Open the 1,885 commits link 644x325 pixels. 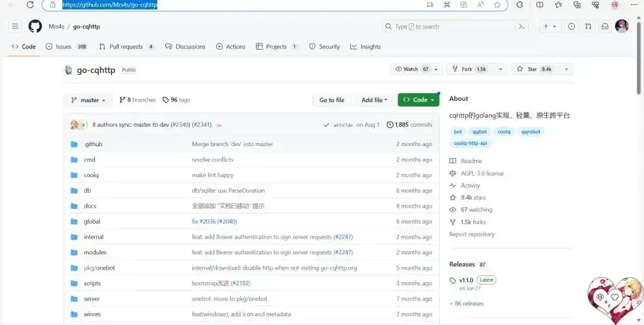coord(409,125)
